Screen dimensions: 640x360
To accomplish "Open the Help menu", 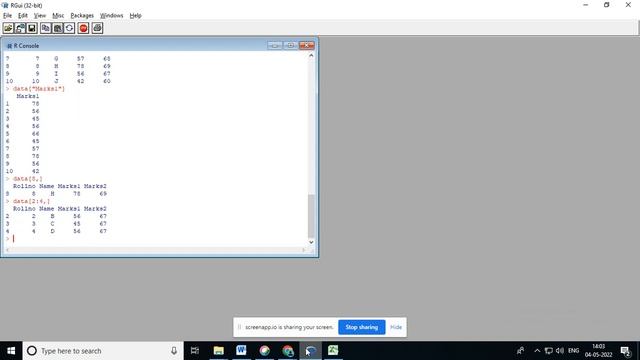I will [136, 16].
